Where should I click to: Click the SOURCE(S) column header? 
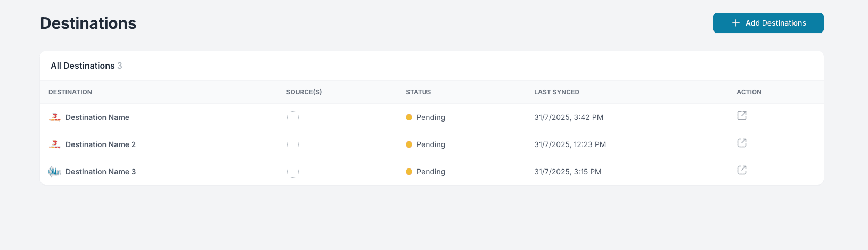(304, 92)
